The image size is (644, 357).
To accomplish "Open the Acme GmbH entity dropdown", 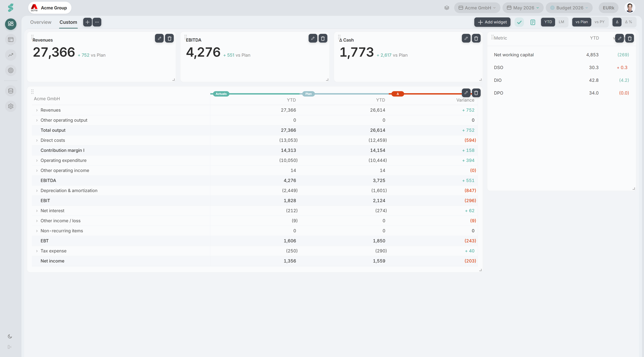I will tap(477, 8).
